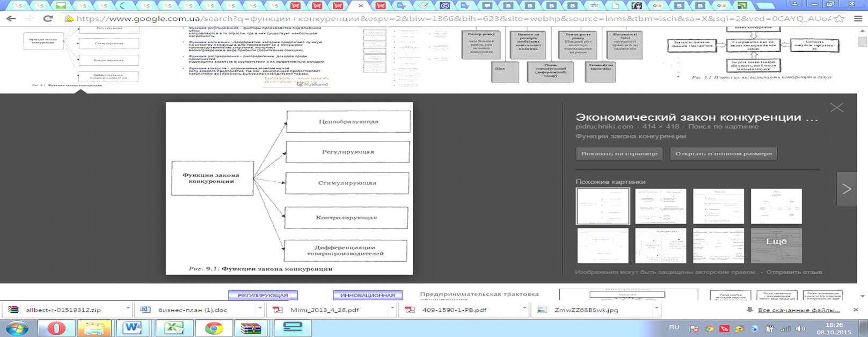868x337 pixels.
Task: Switch to the tab with the blue crescent icon
Action: [x=125, y=6]
